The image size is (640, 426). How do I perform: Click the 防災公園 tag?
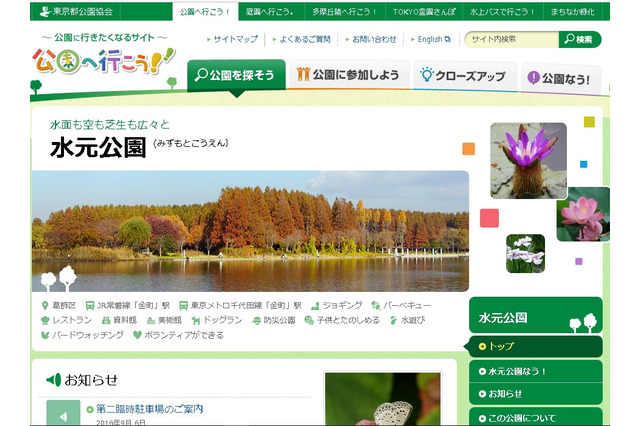(x=273, y=320)
